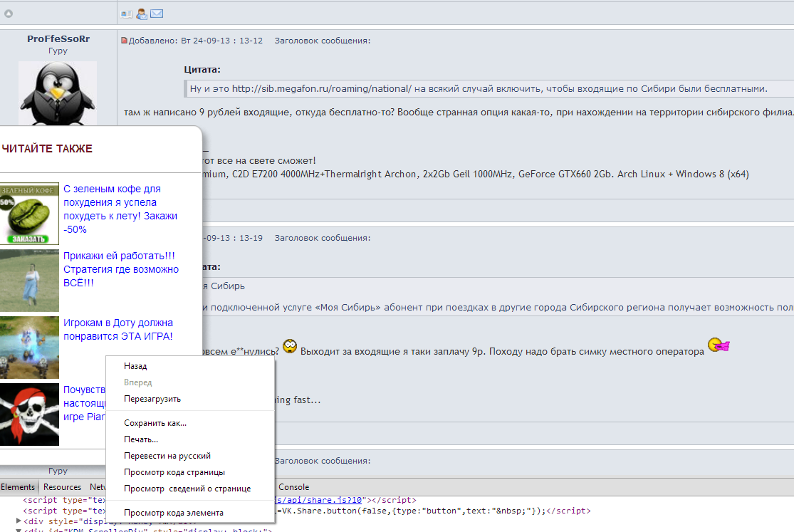This screenshot has height=532, width=794.
Task: Click 'Добавлено: Вт 24-09-13 : 13-12' text
Action: 195,41
